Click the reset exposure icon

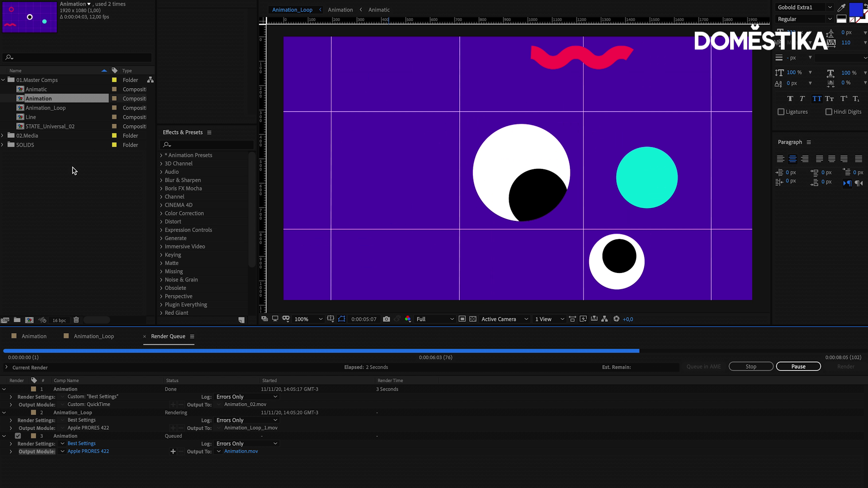(x=616, y=319)
